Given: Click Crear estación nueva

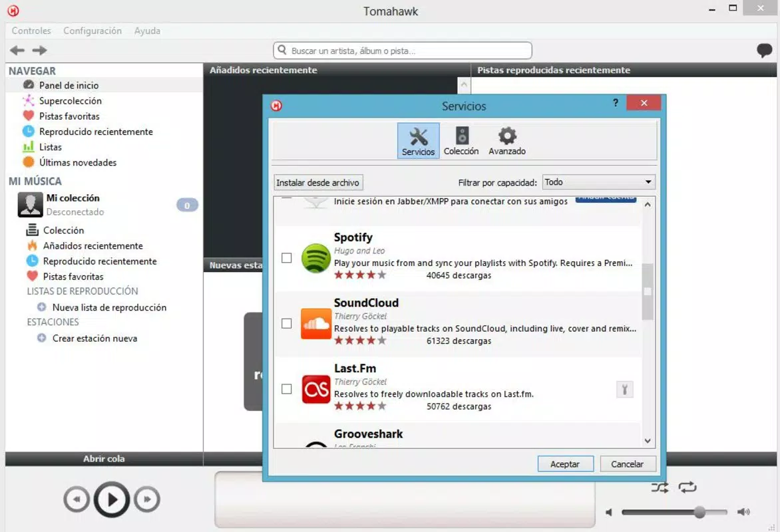Looking at the screenshot, I should (95, 338).
